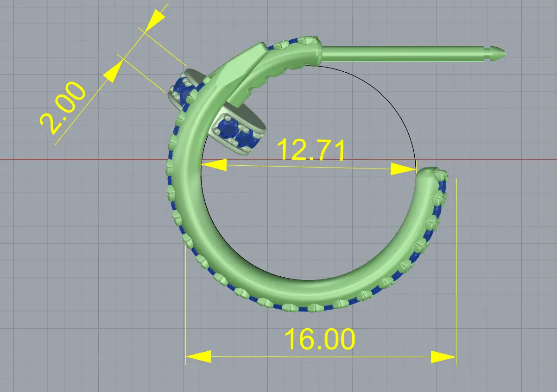Click the middle of the earring post shaft
Viewport: 557px width, 392px height.
coord(403,53)
